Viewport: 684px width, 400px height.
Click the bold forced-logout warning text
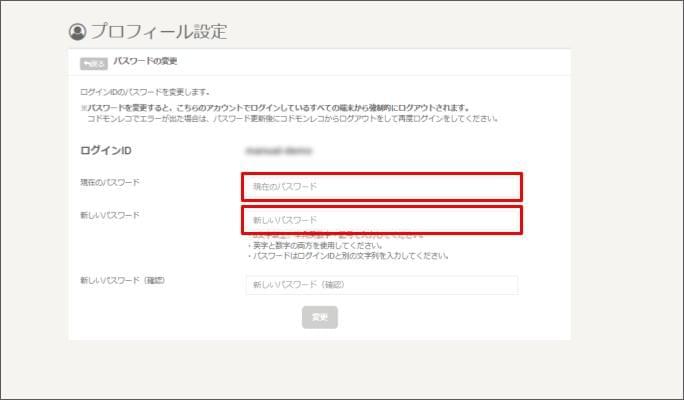[275, 107]
